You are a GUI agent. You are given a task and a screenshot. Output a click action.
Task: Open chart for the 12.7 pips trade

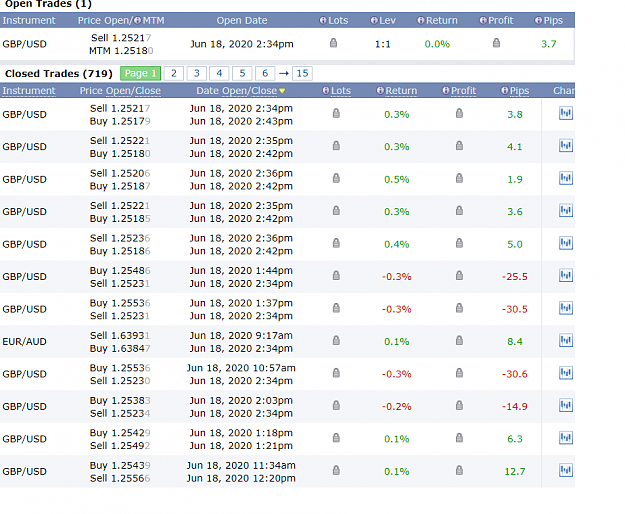[x=566, y=471]
